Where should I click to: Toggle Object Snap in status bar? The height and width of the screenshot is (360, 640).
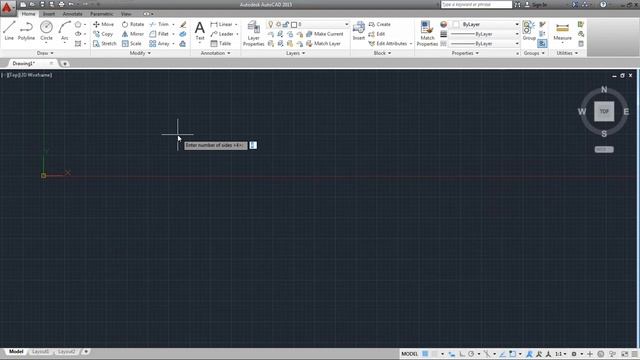click(513, 354)
